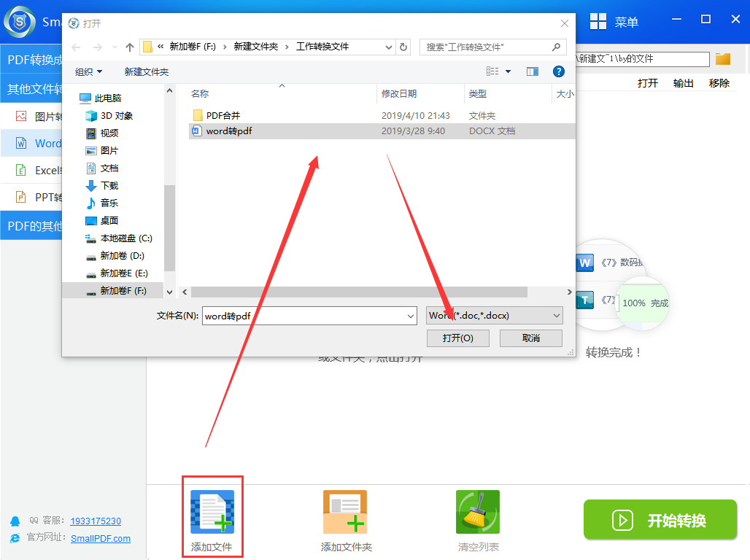The image size is (750, 560).
Task: Expand the file type filter dropdown
Action: click(x=557, y=316)
